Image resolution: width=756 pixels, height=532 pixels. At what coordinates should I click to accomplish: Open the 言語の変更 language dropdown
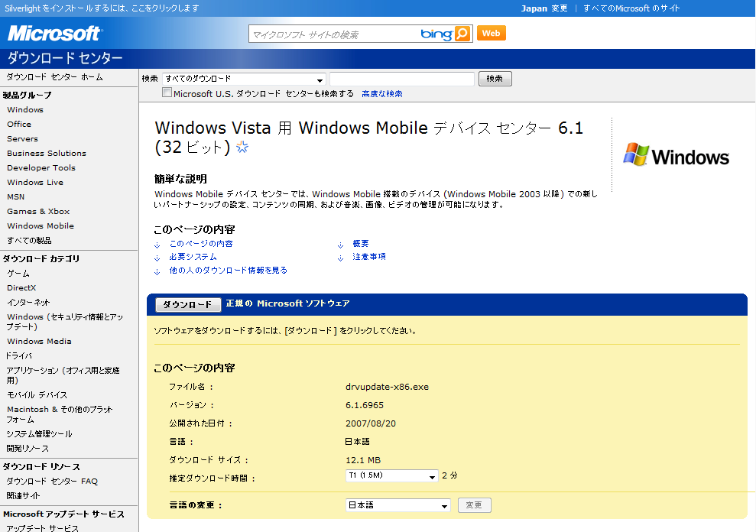[397, 505]
